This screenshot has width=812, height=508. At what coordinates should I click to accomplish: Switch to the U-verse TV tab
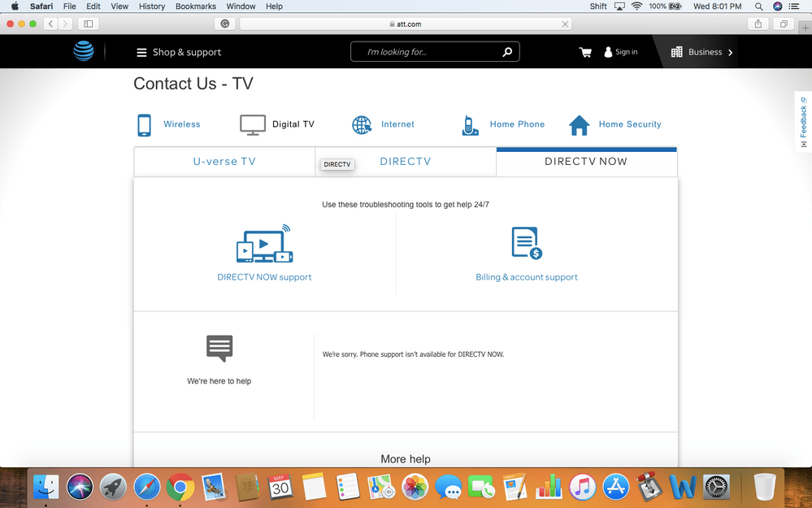click(224, 162)
